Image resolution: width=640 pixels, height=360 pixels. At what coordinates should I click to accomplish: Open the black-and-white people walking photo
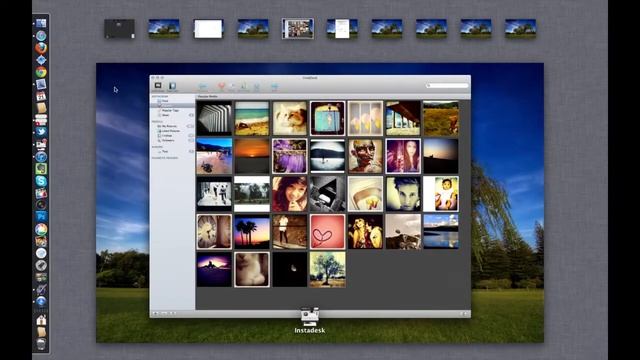click(214, 194)
